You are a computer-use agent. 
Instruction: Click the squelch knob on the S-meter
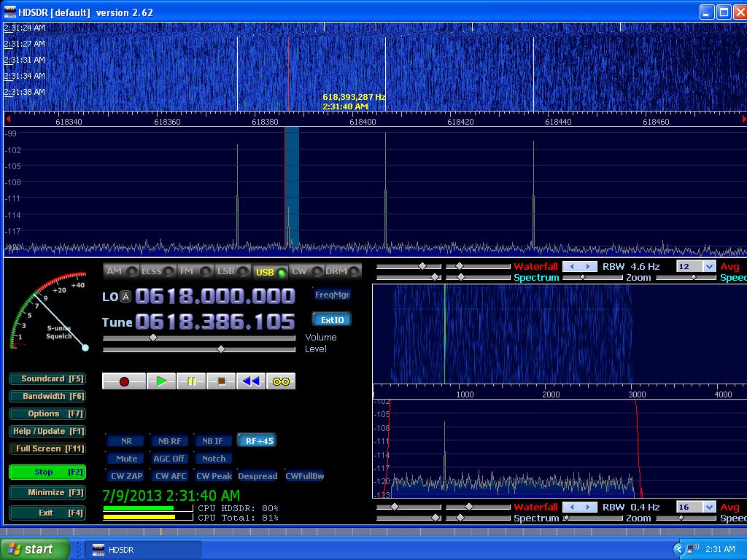[85, 348]
